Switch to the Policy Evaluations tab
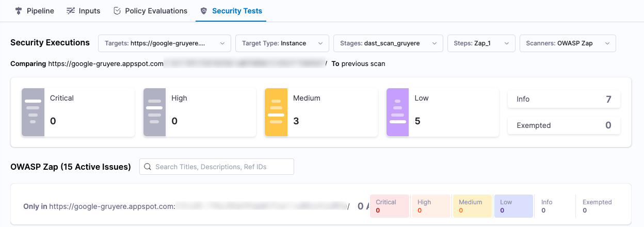 click(156, 11)
